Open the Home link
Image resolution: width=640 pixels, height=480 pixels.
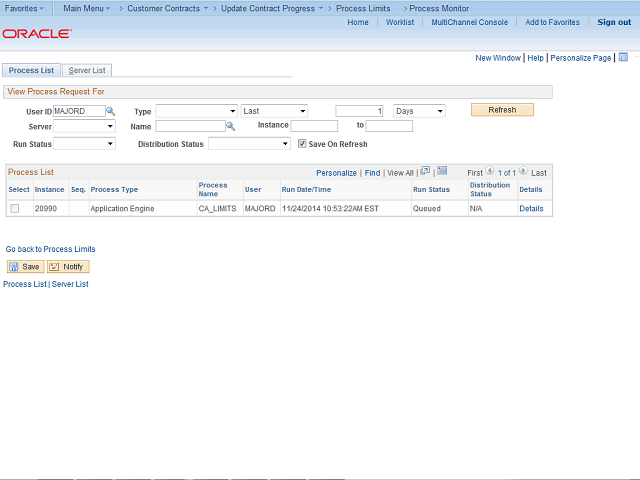coord(358,22)
